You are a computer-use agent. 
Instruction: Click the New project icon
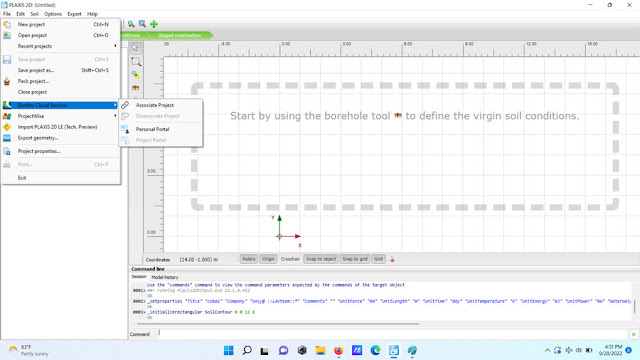pos(7,24)
